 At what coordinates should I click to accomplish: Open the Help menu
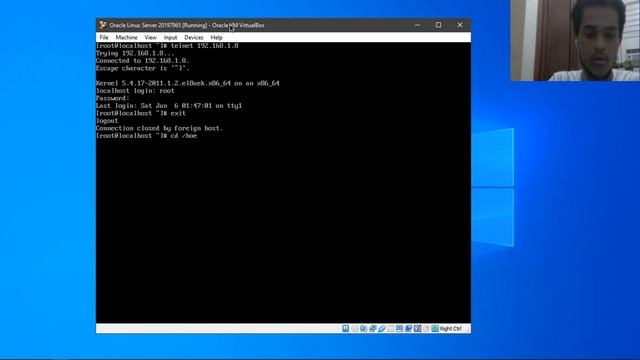[217, 37]
